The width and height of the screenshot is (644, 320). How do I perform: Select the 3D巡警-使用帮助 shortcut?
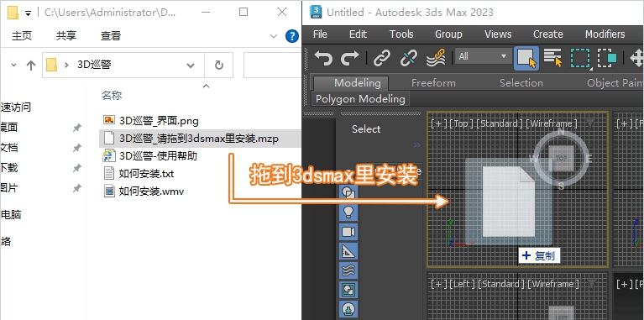[150, 156]
